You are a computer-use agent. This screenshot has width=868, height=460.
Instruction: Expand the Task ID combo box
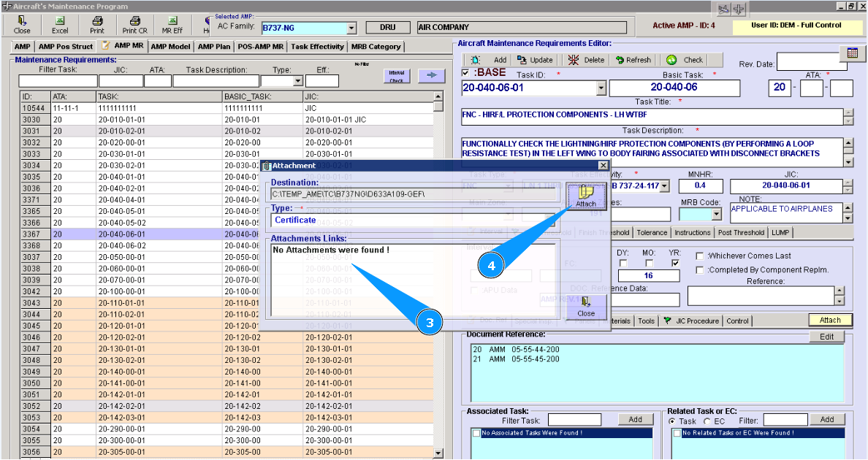(x=601, y=88)
